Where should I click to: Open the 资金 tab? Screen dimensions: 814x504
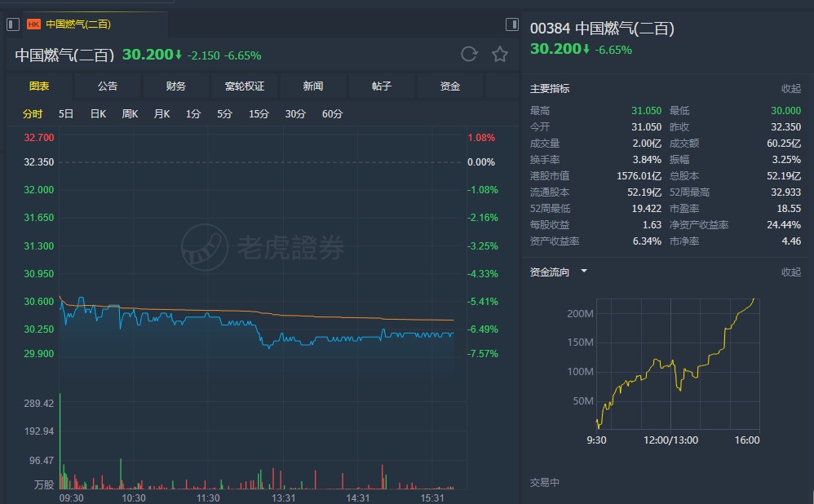point(450,86)
